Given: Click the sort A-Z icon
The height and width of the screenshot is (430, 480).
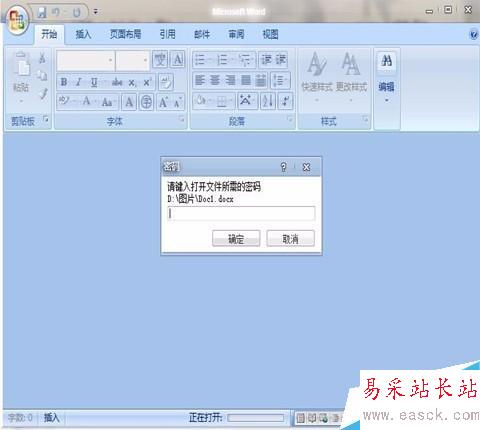Looking at the screenshot, I should click(268, 101).
